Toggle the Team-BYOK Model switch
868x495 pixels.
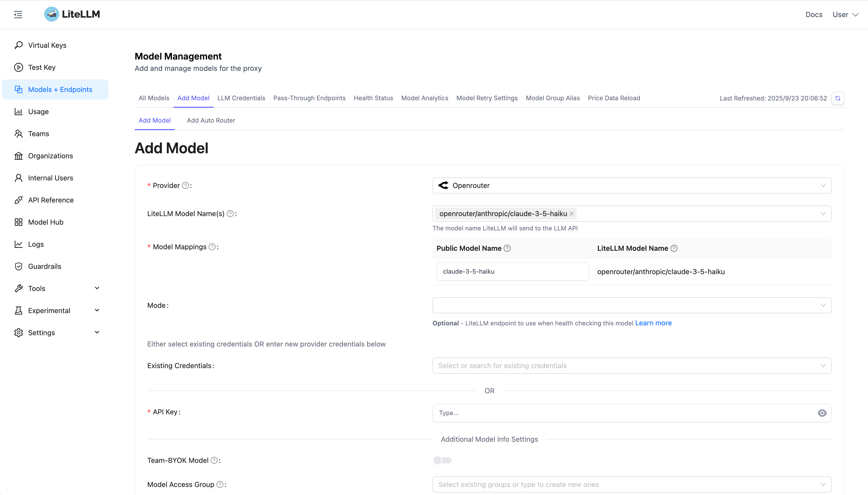click(442, 460)
